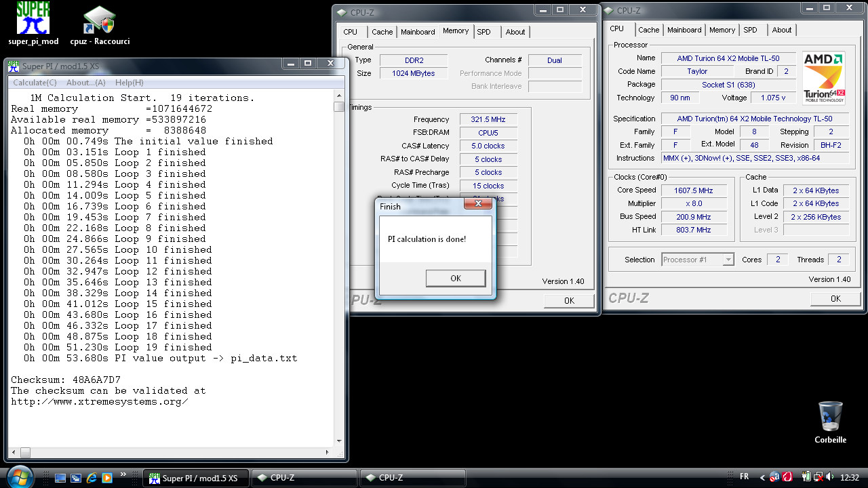Show hidden tray icons arrow
This screenshot has height=488, width=868.
tap(762, 478)
